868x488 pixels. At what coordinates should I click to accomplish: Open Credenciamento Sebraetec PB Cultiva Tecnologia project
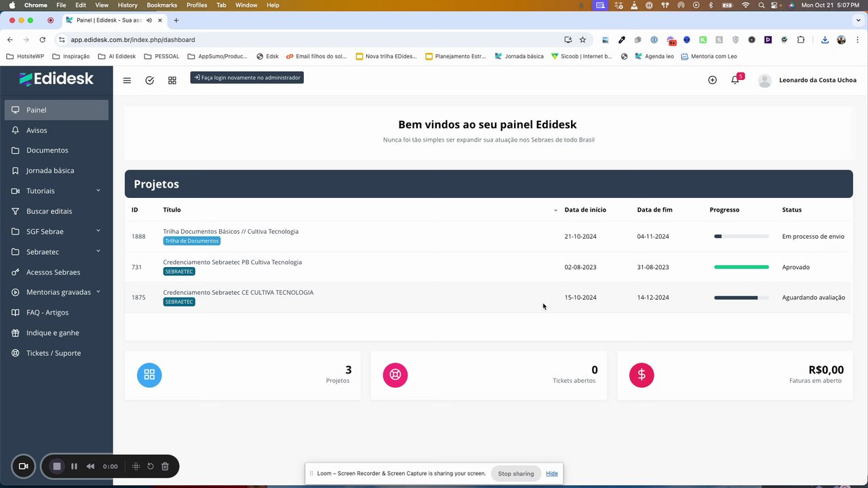233,262
